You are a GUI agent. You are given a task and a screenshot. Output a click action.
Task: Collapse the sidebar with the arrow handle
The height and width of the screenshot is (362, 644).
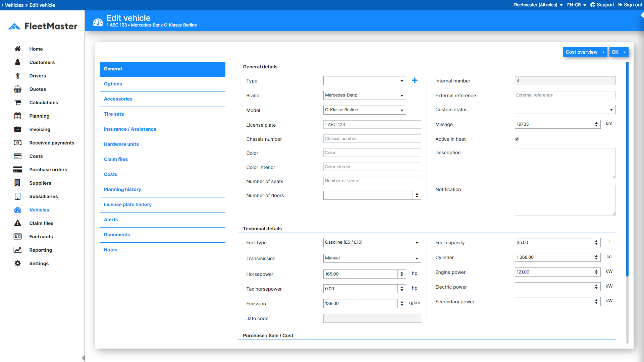(x=83, y=358)
